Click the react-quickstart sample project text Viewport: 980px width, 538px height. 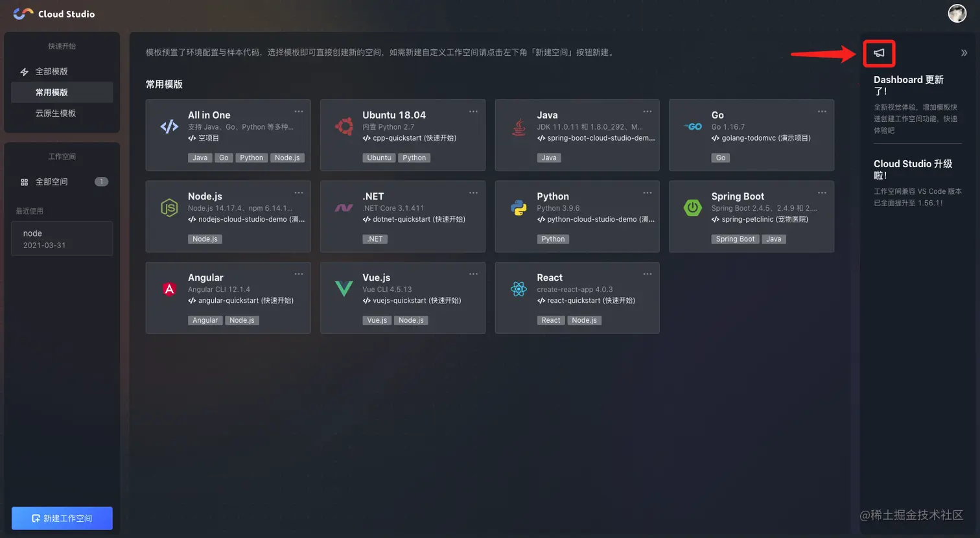coord(591,301)
